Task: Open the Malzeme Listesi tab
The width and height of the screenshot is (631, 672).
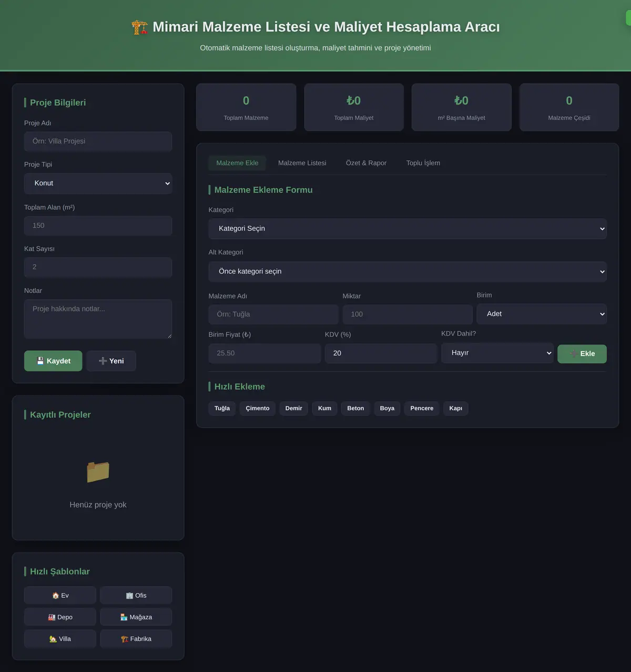Action: (x=302, y=163)
